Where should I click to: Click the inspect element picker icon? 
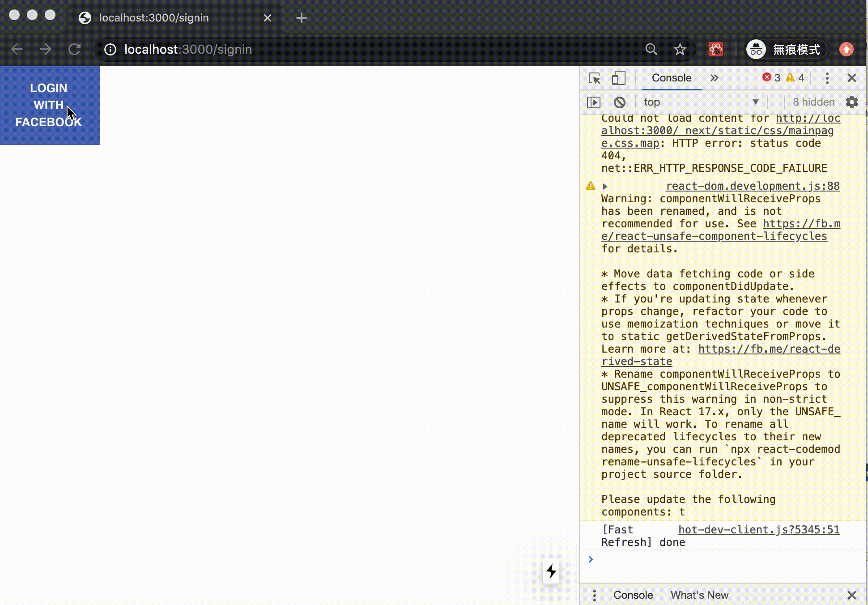(594, 78)
